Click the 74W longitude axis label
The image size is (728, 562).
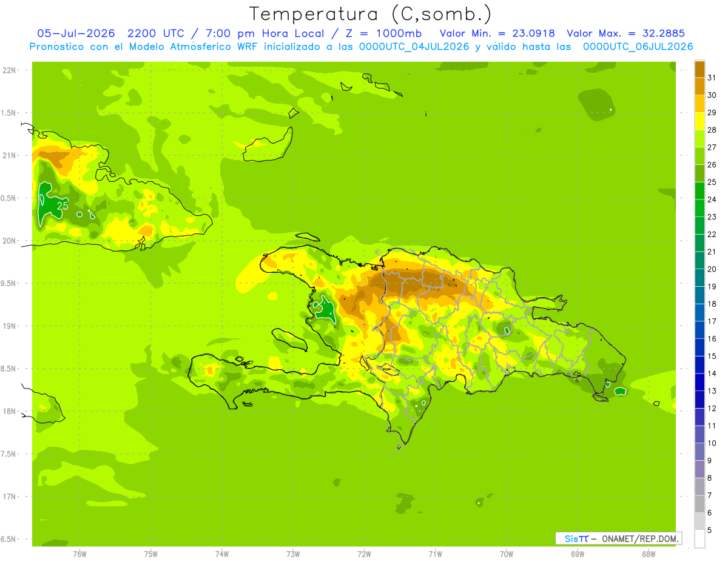click(x=221, y=554)
